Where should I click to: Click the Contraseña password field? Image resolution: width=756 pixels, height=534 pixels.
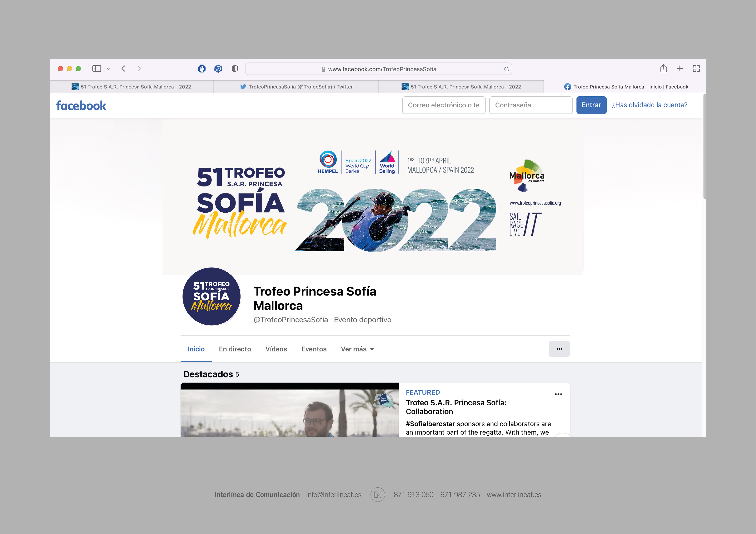[x=530, y=105]
